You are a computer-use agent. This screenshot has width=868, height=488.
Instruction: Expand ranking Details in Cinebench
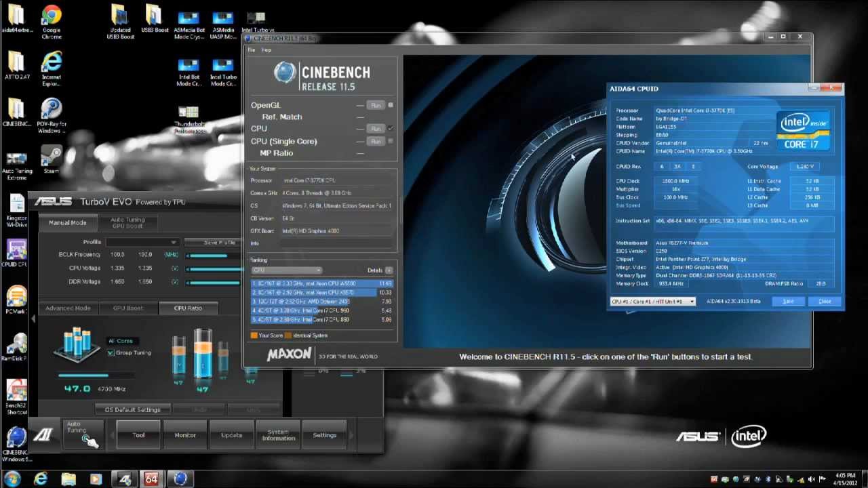coord(389,270)
